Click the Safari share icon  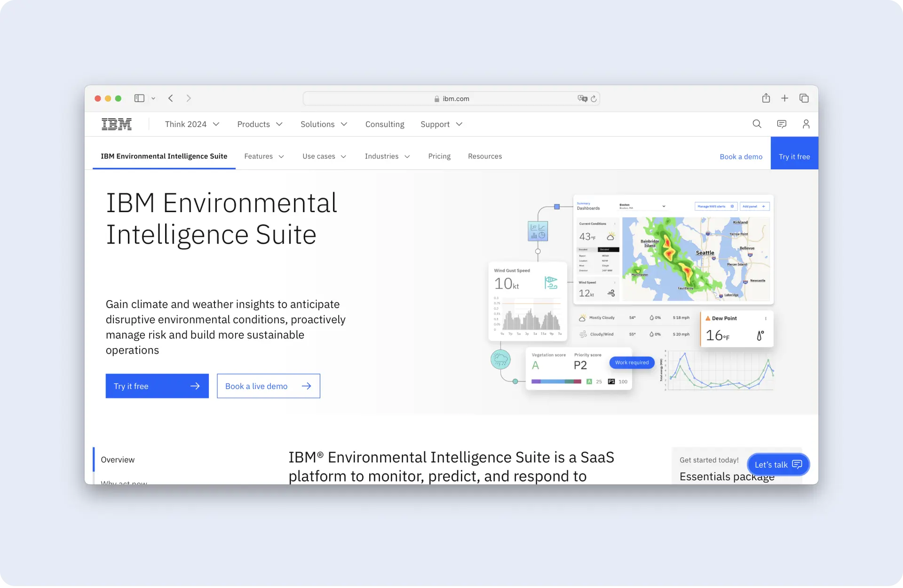click(x=766, y=98)
